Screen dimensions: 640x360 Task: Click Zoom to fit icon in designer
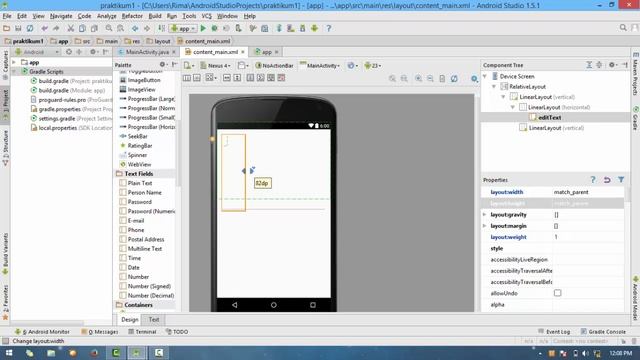[x=392, y=78]
